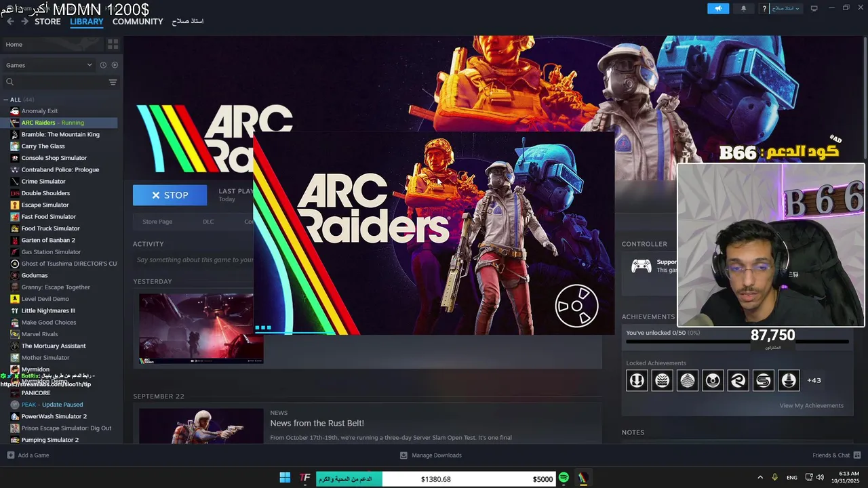Image resolution: width=868 pixels, height=488 pixels.
Task: Show ready-to-play games filter icon
Action: 115,65
